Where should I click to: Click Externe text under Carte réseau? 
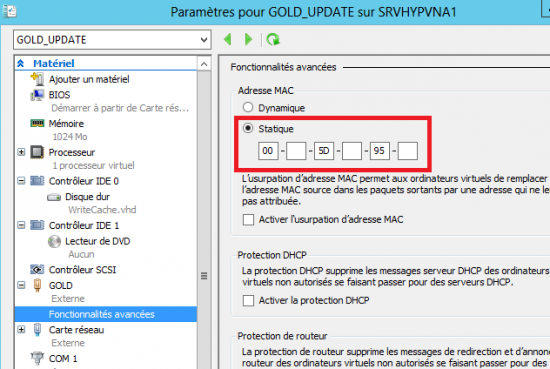[x=68, y=343]
